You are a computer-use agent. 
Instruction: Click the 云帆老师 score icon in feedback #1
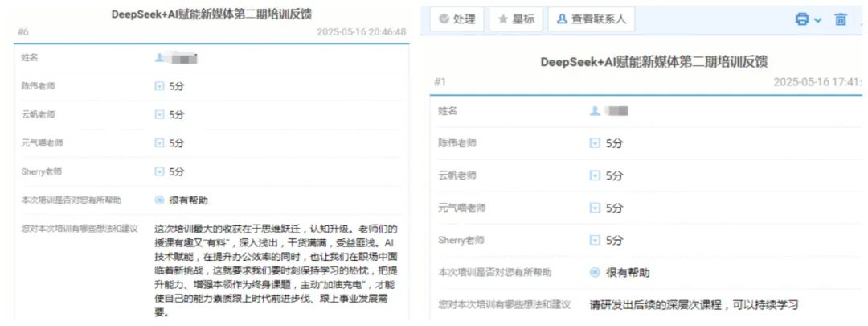tap(595, 175)
